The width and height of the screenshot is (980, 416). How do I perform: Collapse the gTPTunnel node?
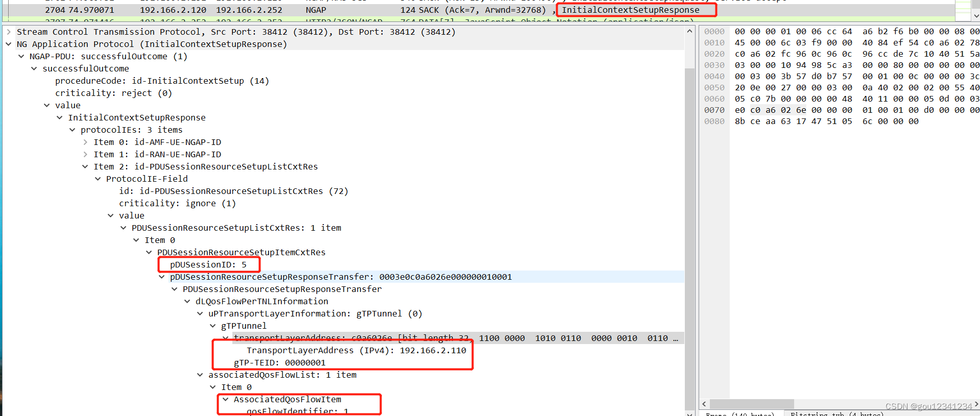point(213,326)
